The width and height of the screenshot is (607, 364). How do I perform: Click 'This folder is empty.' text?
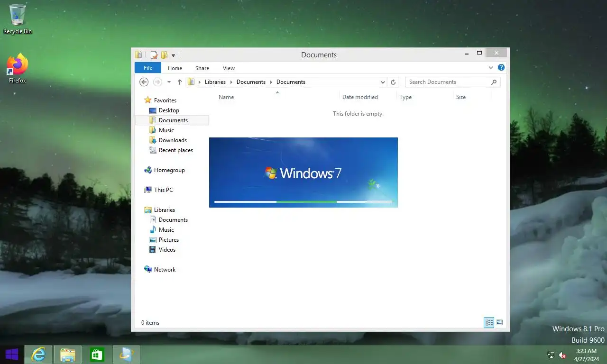click(x=358, y=114)
